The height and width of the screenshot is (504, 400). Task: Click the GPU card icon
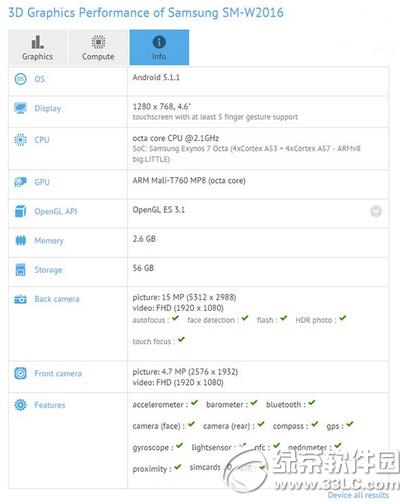point(20,182)
